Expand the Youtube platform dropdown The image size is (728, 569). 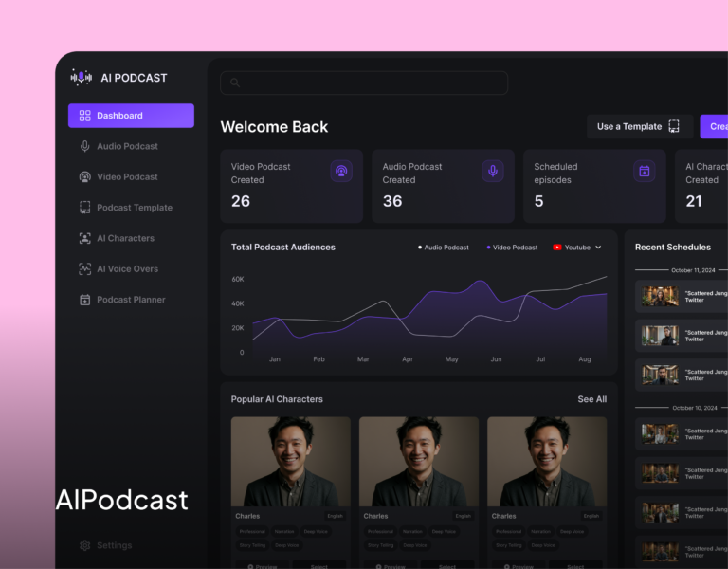click(577, 248)
